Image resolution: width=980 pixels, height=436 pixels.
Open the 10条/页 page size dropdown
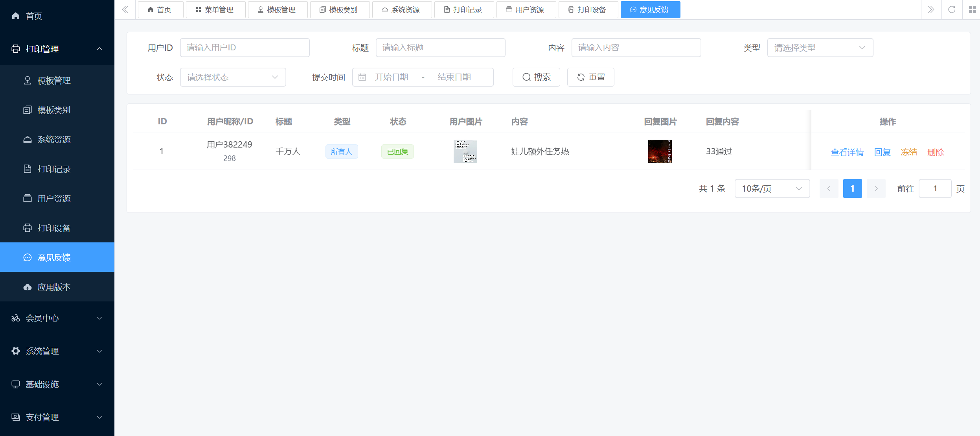pos(772,188)
